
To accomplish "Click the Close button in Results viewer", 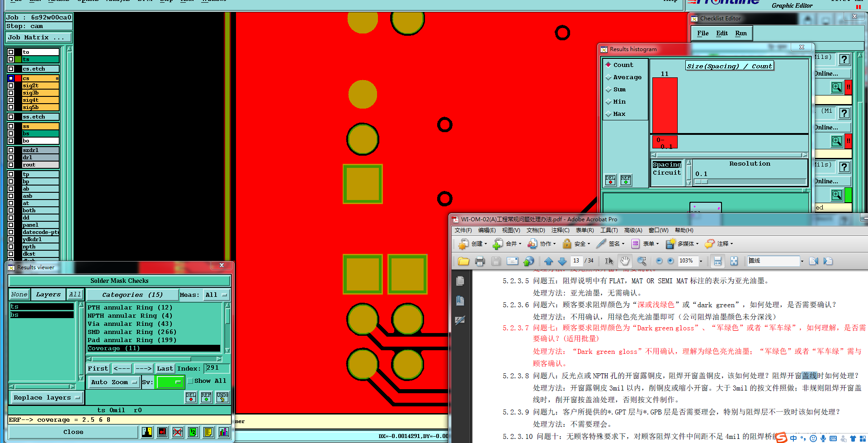I will (73, 432).
